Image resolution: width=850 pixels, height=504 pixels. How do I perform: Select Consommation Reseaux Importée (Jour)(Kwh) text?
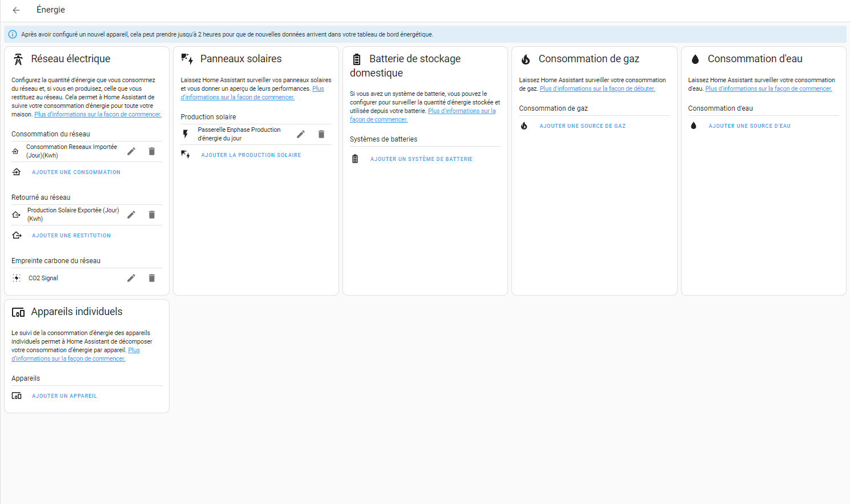[x=71, y=151]
